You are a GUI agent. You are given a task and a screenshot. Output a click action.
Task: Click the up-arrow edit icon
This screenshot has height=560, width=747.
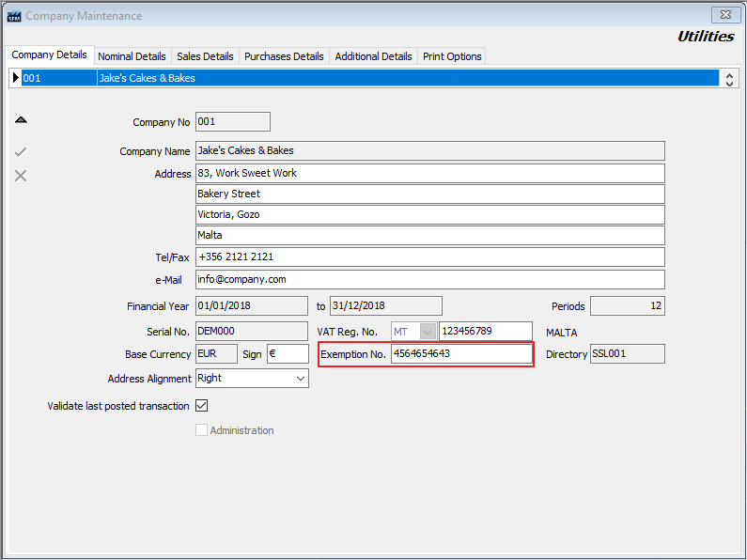pyautogui.click(x=21, y=120)
